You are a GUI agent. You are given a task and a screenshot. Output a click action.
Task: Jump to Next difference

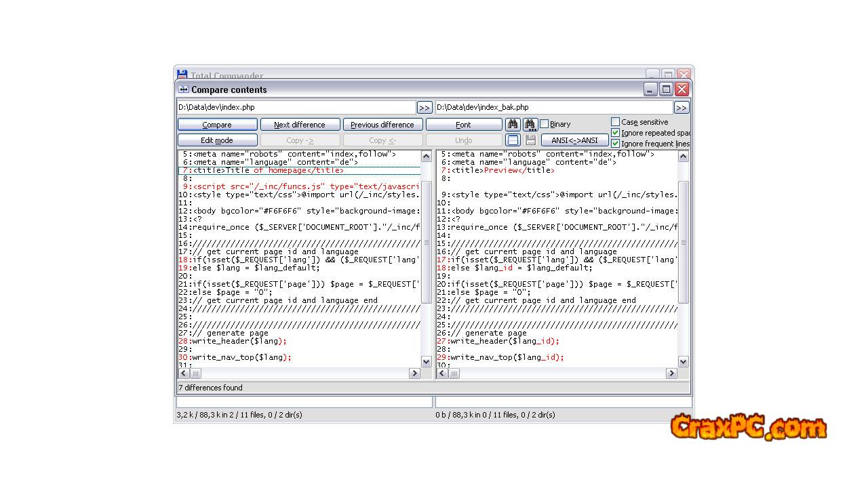click(299, 125)
